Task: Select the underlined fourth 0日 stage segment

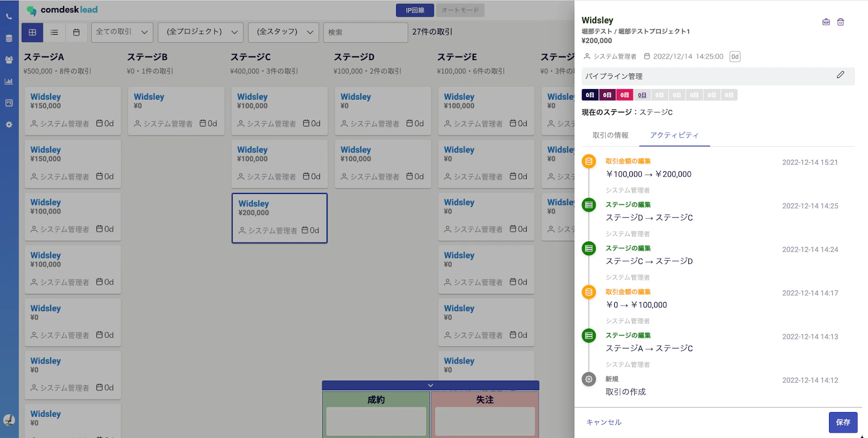Action: pyautogui.click(x=642, y=95)
